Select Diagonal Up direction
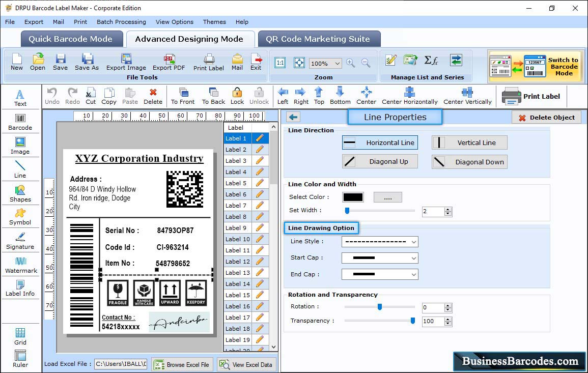The width and height of the screenshot is (588, 373). tap(380, 162)
